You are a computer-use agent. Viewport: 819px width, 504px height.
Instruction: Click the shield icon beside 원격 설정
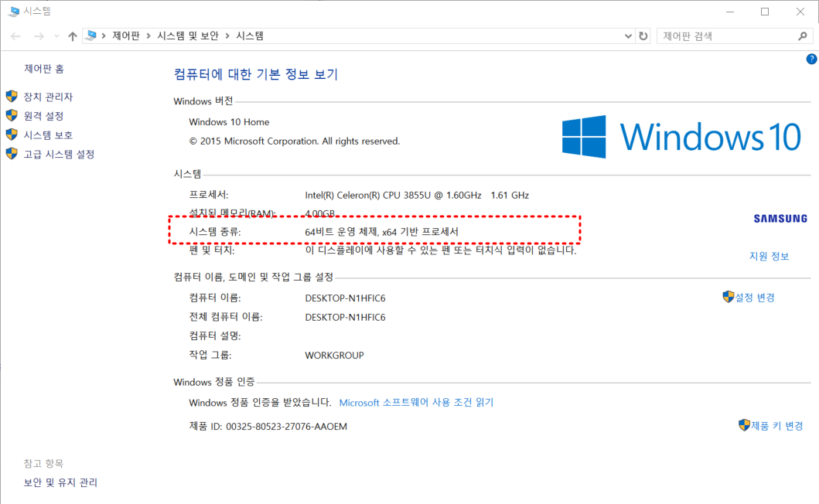point(12,115)
